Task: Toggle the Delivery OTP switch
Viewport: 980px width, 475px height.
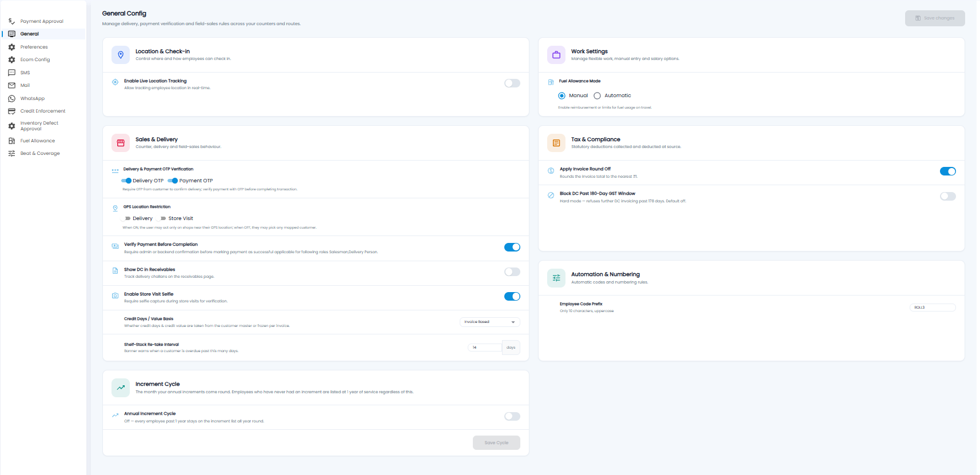Action: point(127,181)
